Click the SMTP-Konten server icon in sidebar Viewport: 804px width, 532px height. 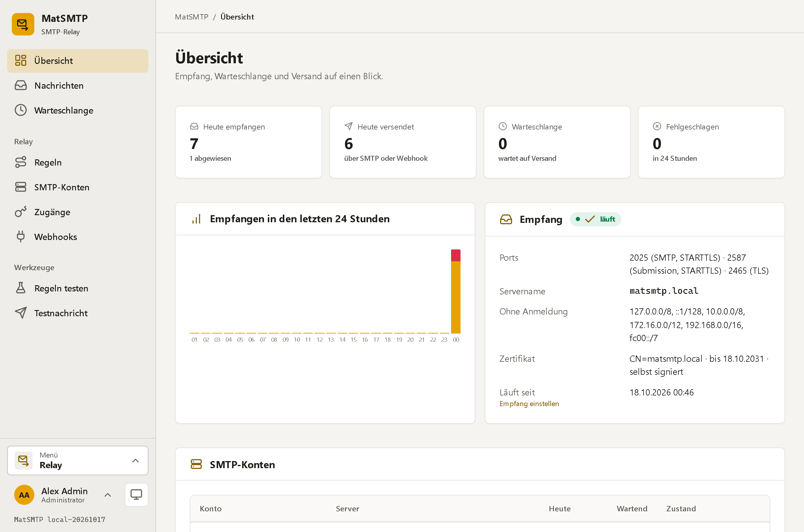coord(21,187)
